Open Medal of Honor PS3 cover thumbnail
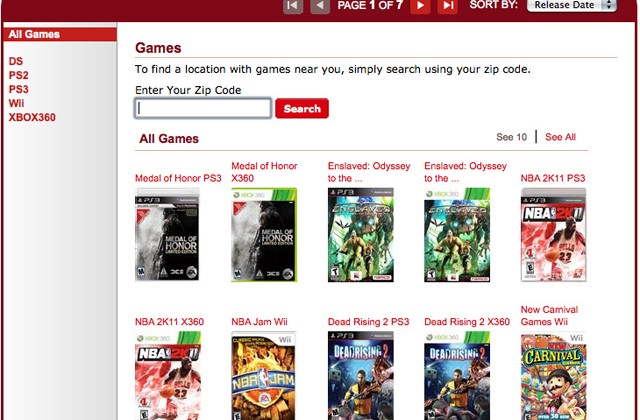This screenshot has width=640, height=420. pos(167,235)
